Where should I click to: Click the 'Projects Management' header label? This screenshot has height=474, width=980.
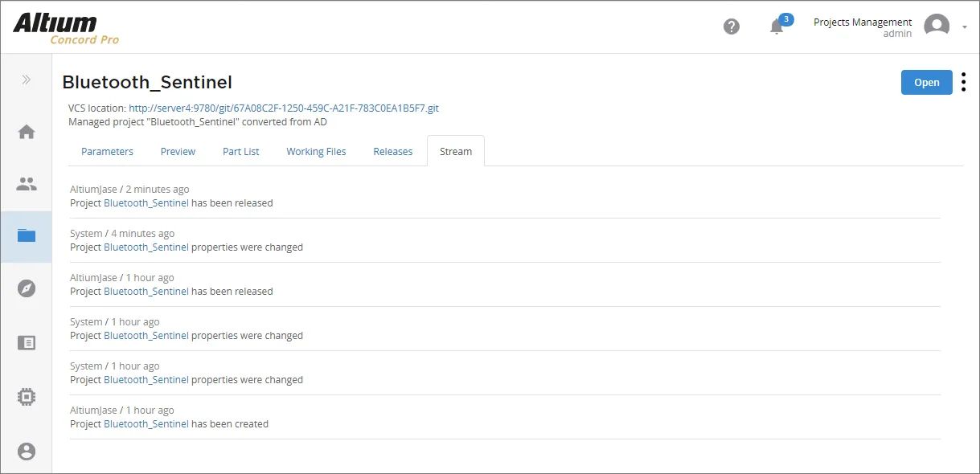[863, 22]
